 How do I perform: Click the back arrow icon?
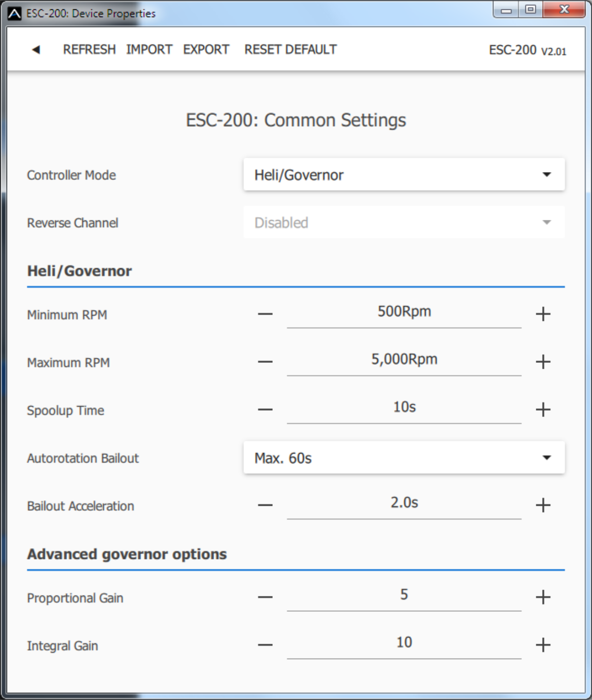point(36,49)
